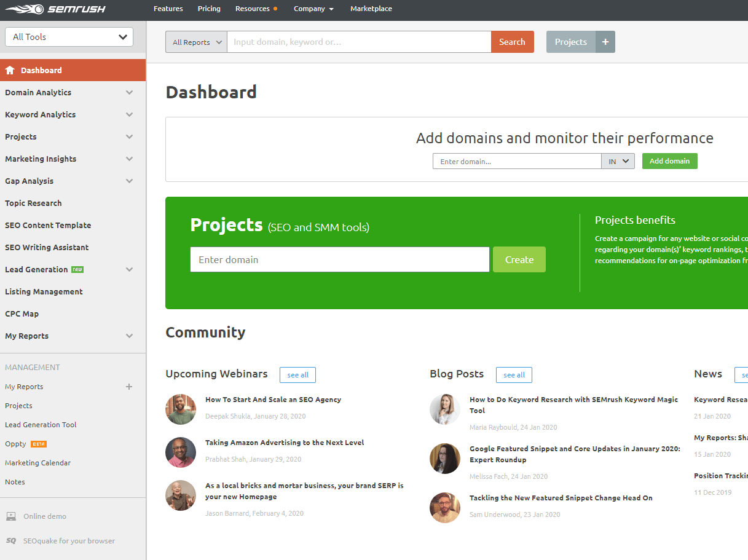
Task: Click Deepak Shukla's webinar avatar
Action: 181,409
